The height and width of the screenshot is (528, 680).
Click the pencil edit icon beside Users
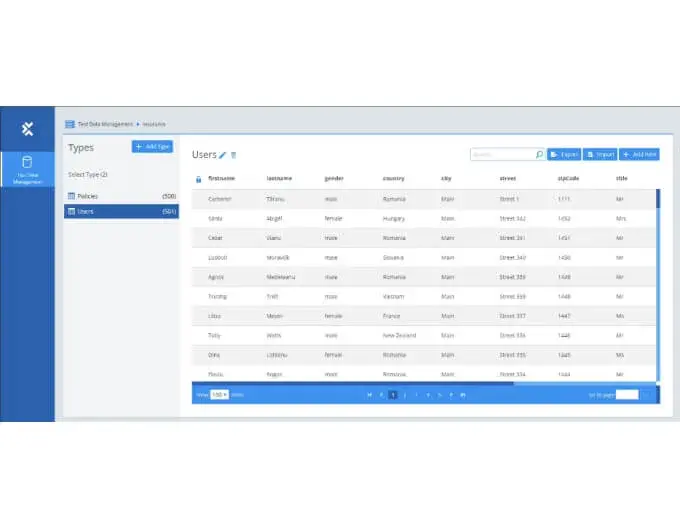pos(223,155)
